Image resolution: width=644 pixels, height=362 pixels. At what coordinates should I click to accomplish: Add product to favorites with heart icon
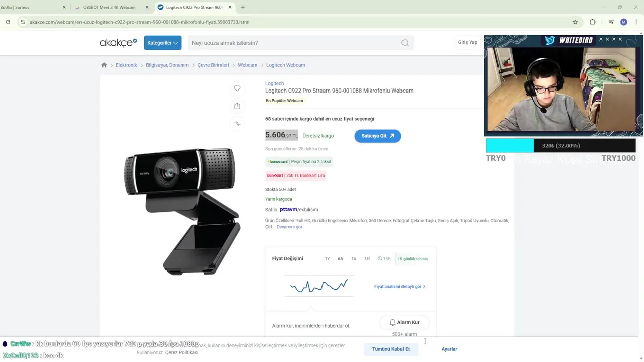point(237,88)
